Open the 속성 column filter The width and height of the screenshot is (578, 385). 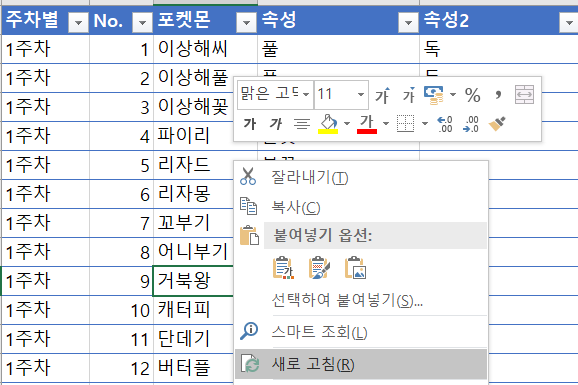coord(408,23)
